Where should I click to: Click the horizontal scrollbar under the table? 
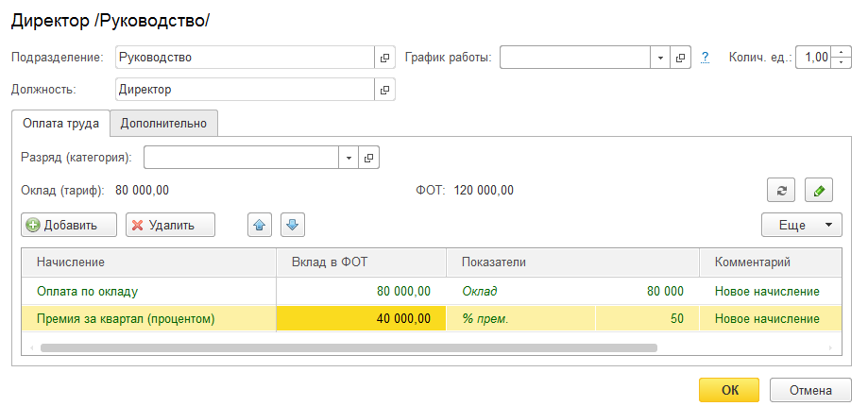pos(348,347)
